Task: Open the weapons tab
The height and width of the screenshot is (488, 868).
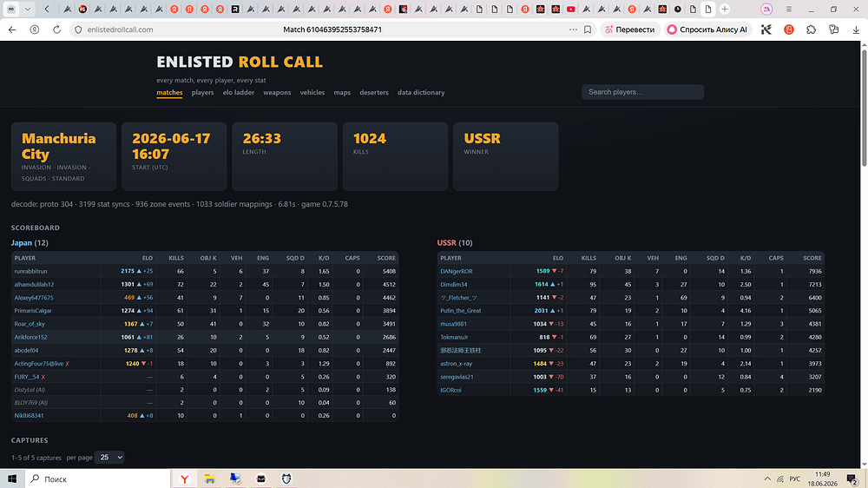Action: (x=277, y=93)
